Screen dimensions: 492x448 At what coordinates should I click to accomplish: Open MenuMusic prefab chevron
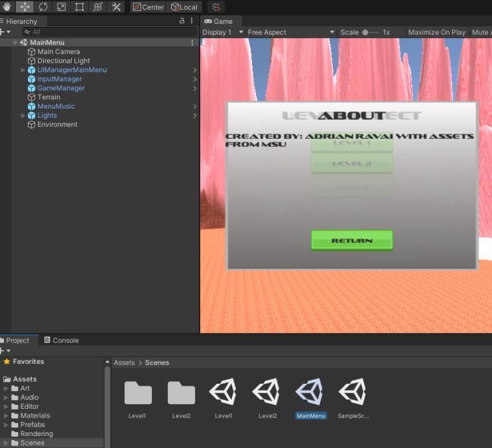pos(194,106)
